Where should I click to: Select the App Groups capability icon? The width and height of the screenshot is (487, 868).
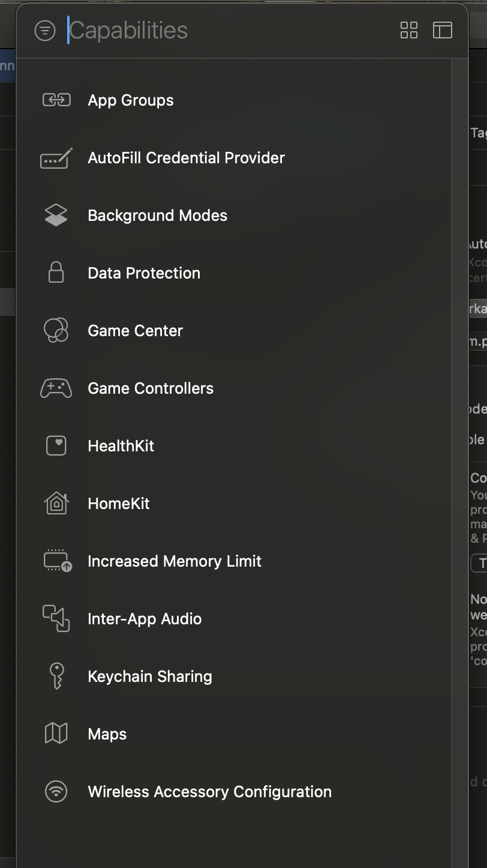pos(55,100)
